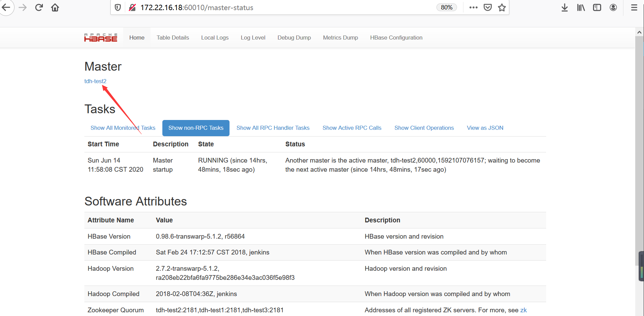644x316 pixels.
Task: Click the insecure connection padlock icon
Action: point(132,7)
